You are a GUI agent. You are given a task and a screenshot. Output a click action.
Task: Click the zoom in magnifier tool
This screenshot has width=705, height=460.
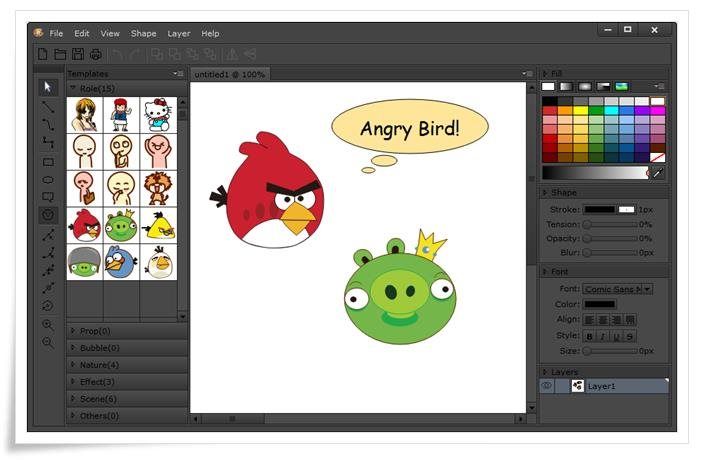(48, 325)
